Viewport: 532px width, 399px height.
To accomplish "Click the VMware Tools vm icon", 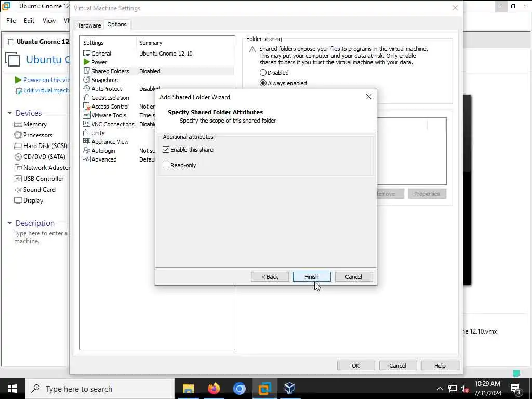I will pos(87,115).
